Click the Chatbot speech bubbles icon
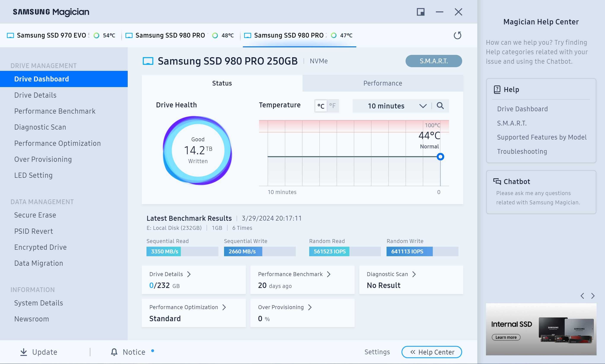Image resolution: width=605 pixels, height=364 pixels. tap(497, 181)
